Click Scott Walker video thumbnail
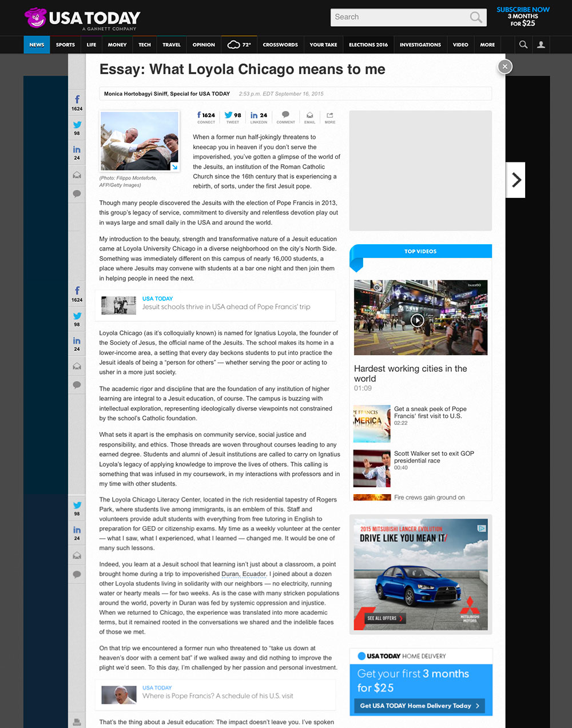 (372, 468)
